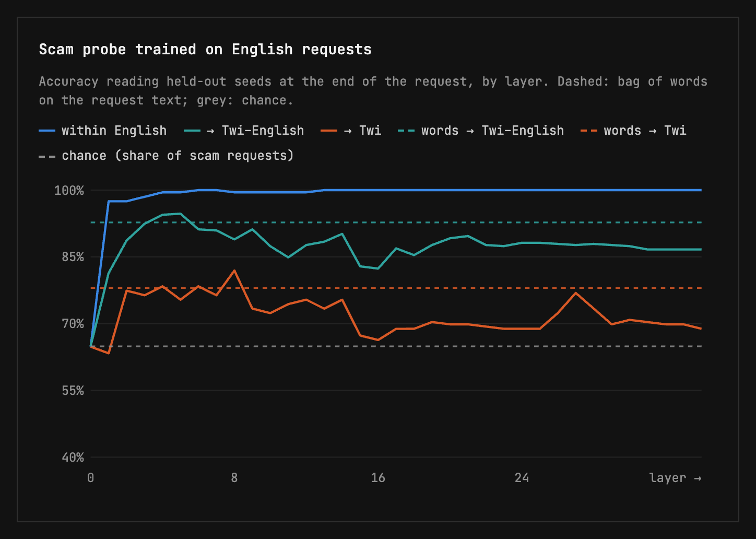Select the 'words → Twi-English' legend label
Viewport: 756px width, 539px height.
click(x=493, y=131)
